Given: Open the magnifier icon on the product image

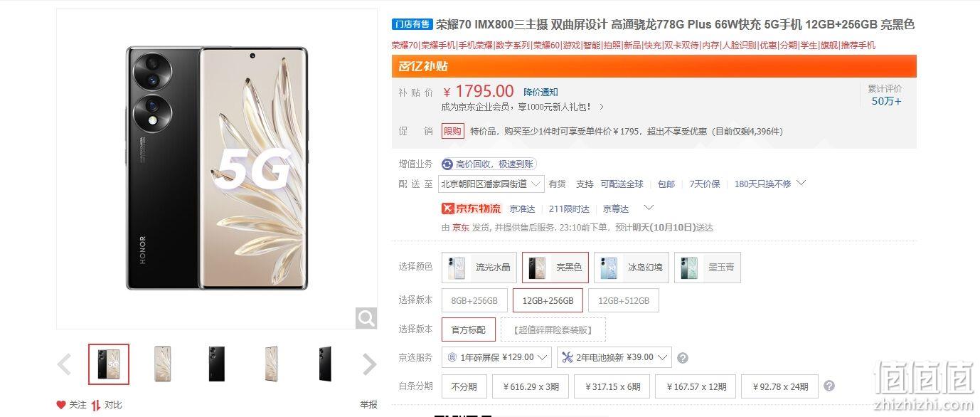Looking at the screenshot, I should pos(366,318).
